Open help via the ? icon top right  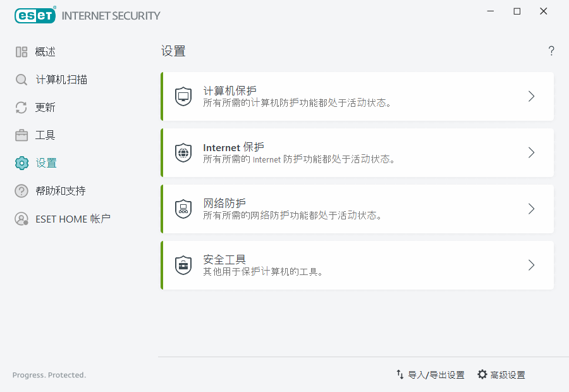(551, 51)
